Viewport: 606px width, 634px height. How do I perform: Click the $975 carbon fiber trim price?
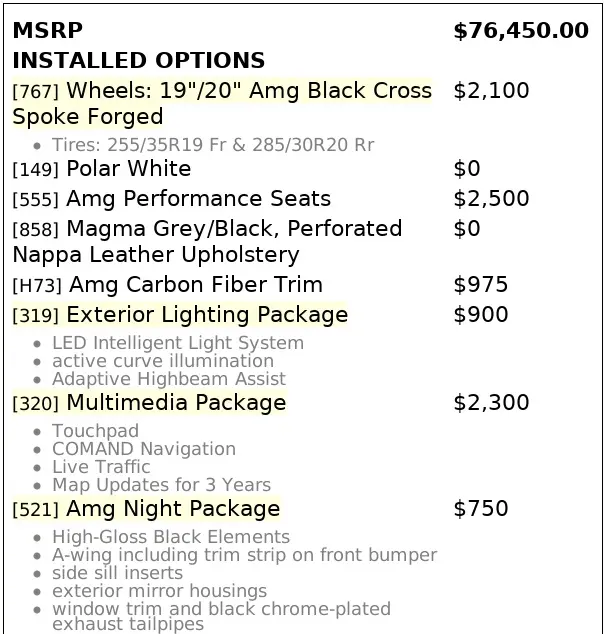click(480, 286)
